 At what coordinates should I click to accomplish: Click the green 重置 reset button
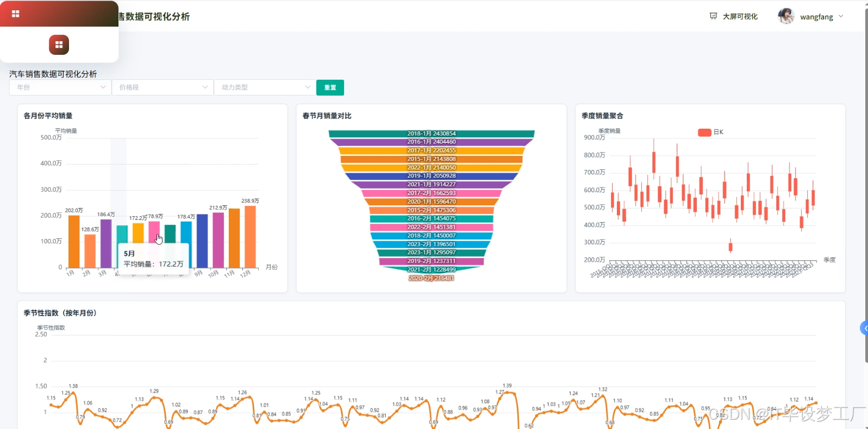[x=330, y=87]
